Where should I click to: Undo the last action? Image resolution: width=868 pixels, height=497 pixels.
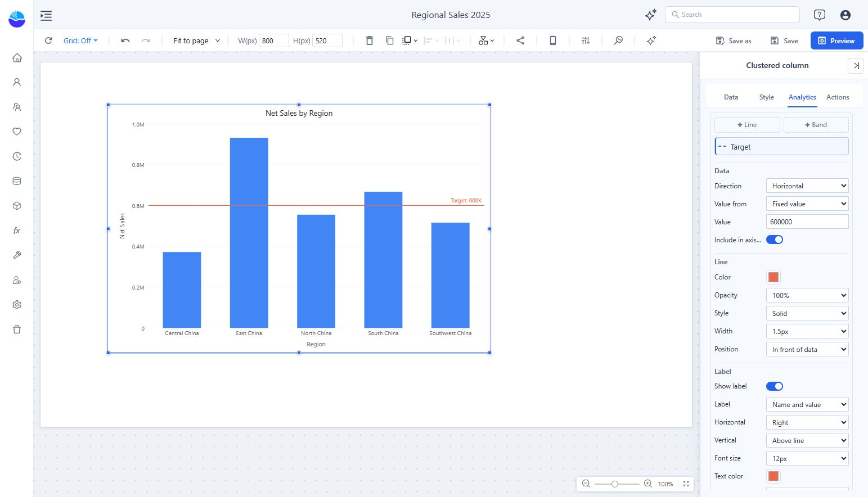point(125,40)
